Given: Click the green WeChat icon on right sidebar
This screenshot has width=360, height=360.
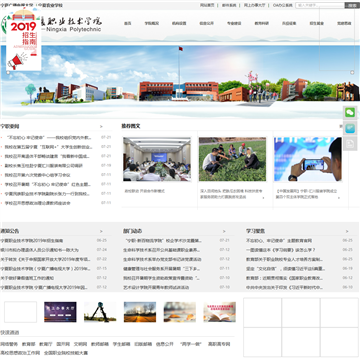Looking at the screenshot, I should (350, 113).
